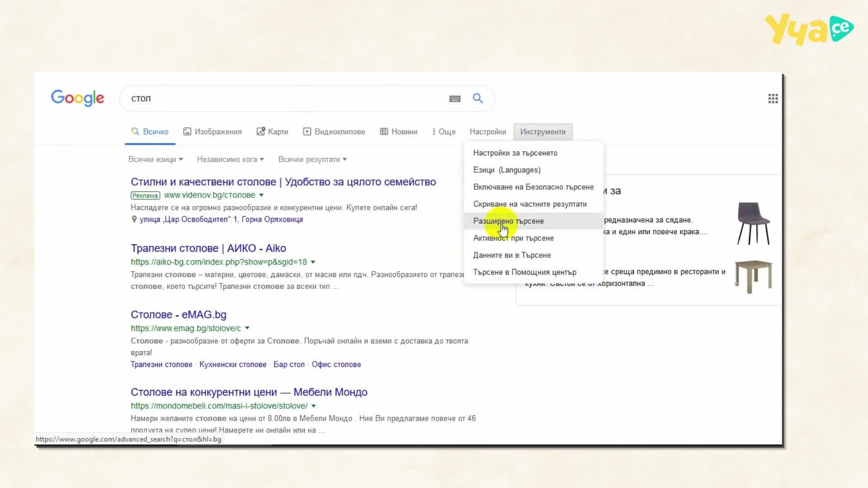Screen dimensions: 868x488
Task: Select Разширено търсене menu item
Action: point(533,221)
